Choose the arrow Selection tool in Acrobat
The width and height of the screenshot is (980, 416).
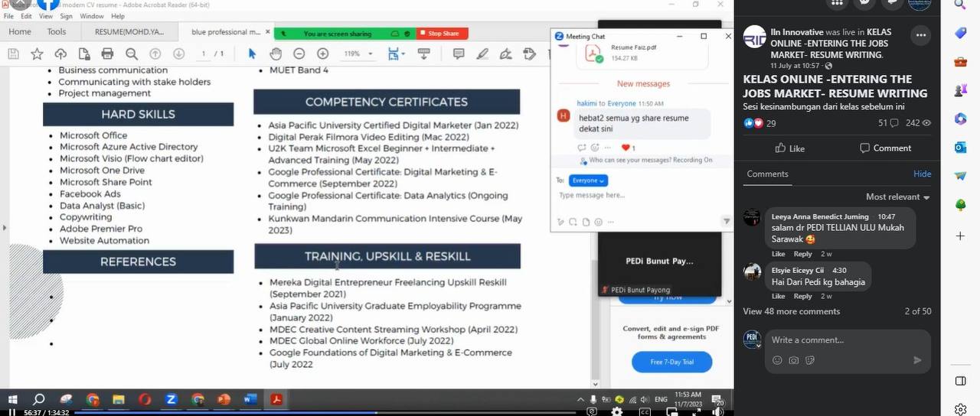(252, 54)
